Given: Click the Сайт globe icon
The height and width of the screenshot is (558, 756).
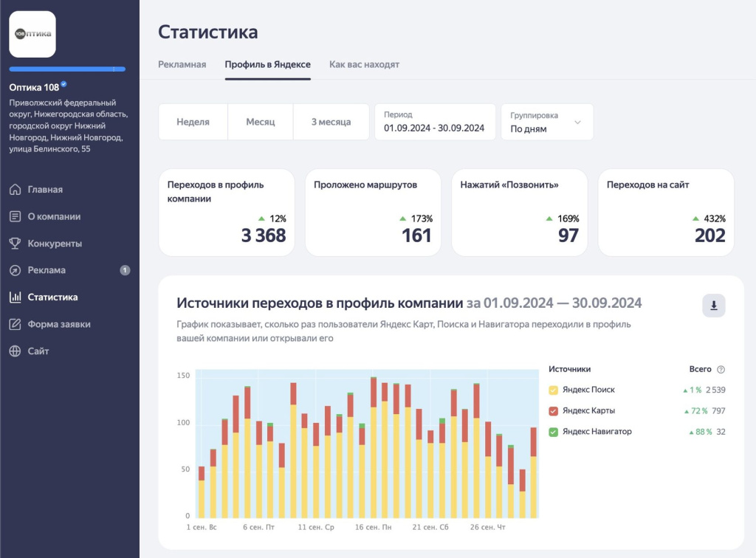Looking at the screenshot, I should click(15, 351).
